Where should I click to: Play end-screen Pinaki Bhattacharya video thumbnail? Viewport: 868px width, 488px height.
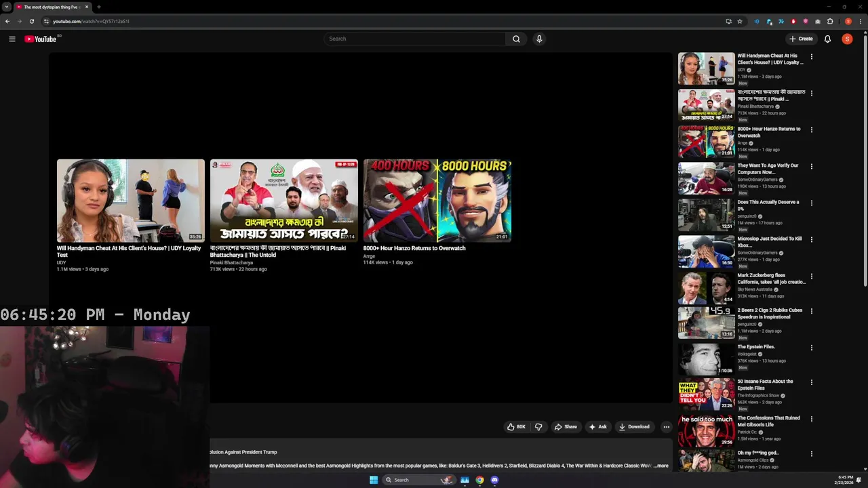click(x=284, y=201)
